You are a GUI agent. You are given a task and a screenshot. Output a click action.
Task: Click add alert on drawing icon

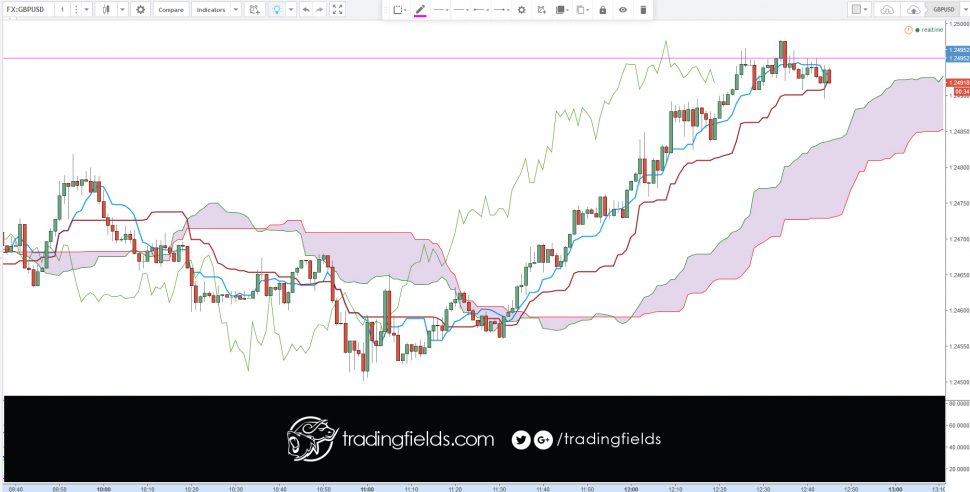[x=541, y=9]
